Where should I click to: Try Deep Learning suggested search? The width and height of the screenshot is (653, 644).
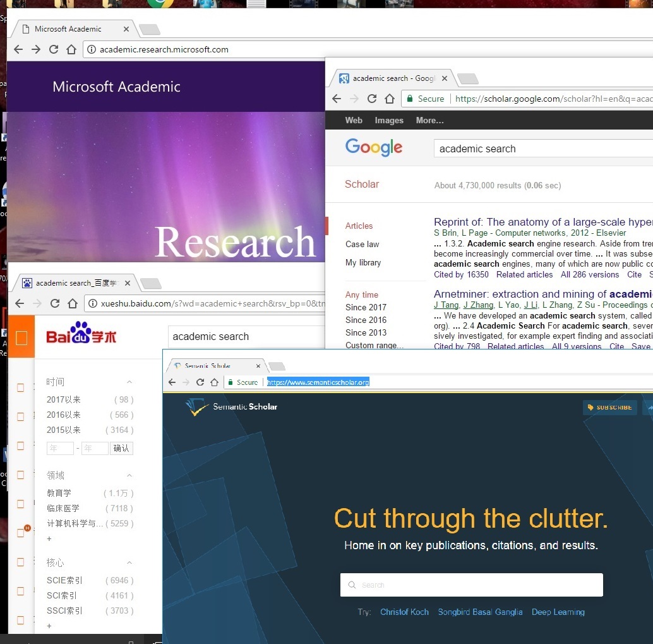click(558, 612)
